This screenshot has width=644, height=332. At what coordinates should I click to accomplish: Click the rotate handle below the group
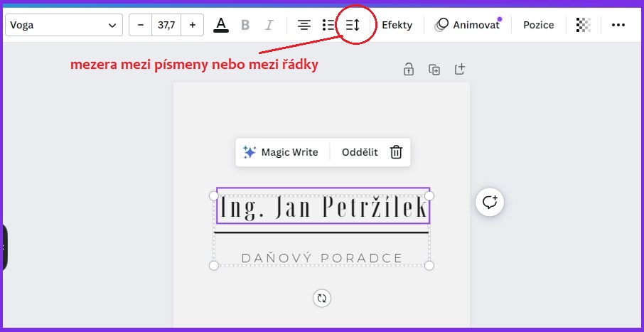pyautogui.click(x=321, y=299)
